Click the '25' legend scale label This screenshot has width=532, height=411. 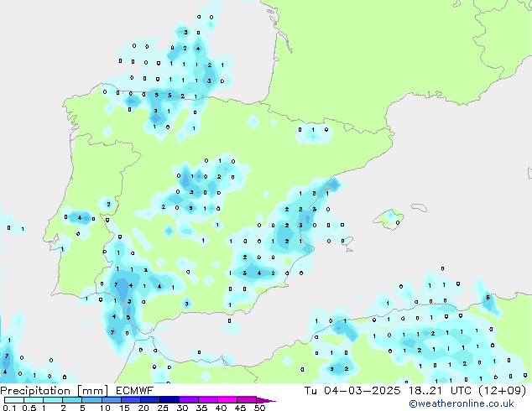pyautogui.click(x=163, y=408)
